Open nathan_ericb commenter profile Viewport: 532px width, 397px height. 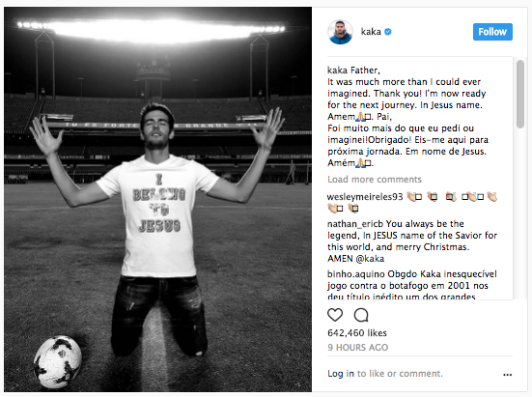[x=355, y=224]
